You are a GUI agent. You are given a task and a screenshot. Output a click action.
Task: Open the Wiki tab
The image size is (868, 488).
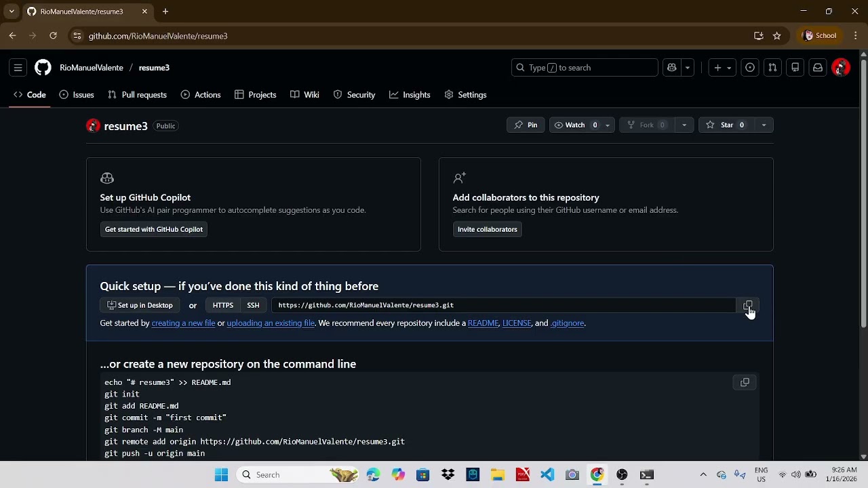click(304, 95)
